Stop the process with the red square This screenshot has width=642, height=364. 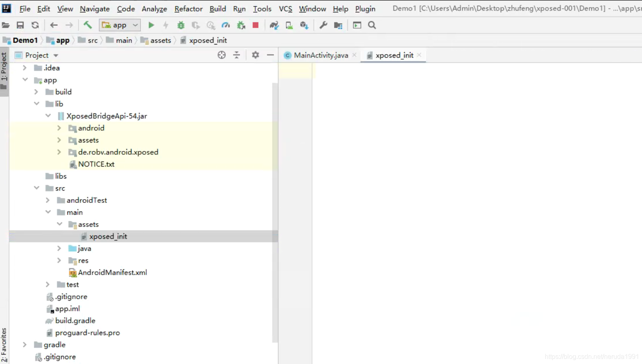(x=256, y=25)
